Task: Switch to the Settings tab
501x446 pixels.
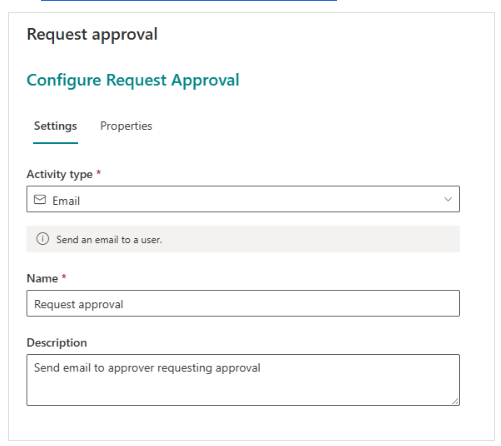Action: [x=55, y=126]
